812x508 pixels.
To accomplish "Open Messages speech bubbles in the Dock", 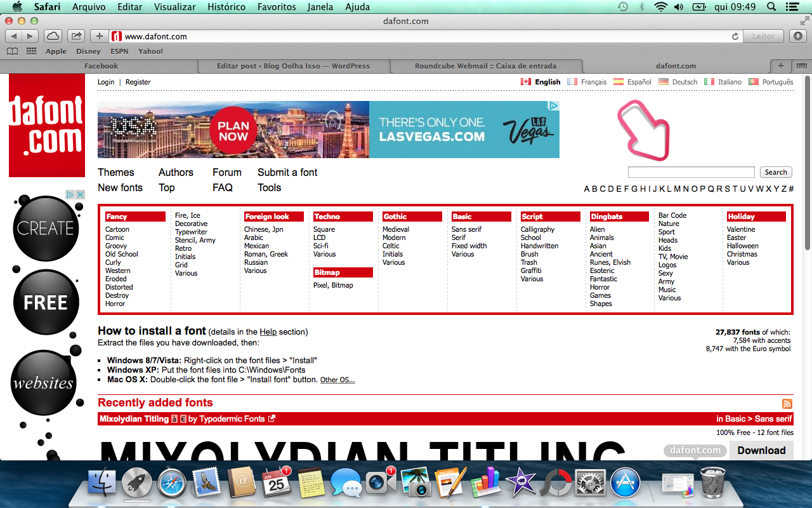I will [x=346, y=484].
